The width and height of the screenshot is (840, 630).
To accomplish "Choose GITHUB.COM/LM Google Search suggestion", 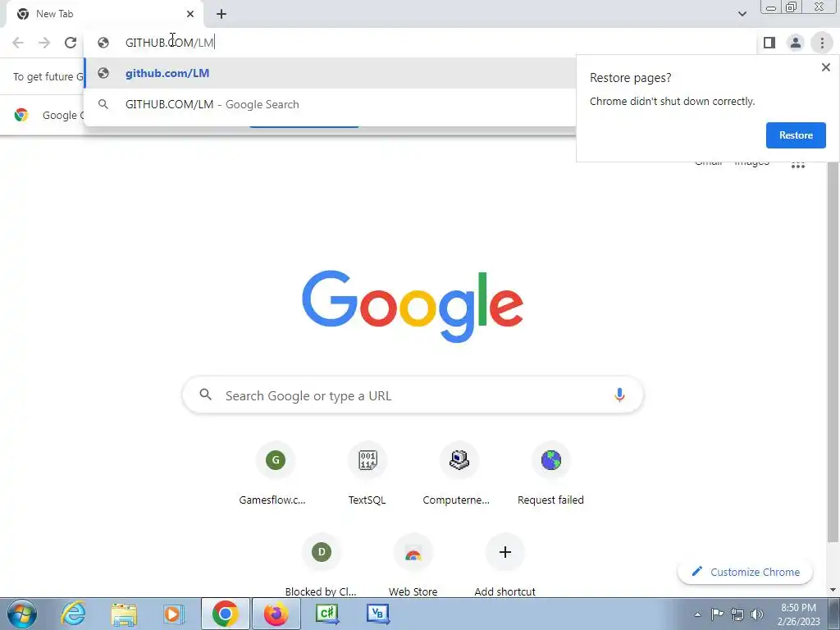I will coord(330,104).
